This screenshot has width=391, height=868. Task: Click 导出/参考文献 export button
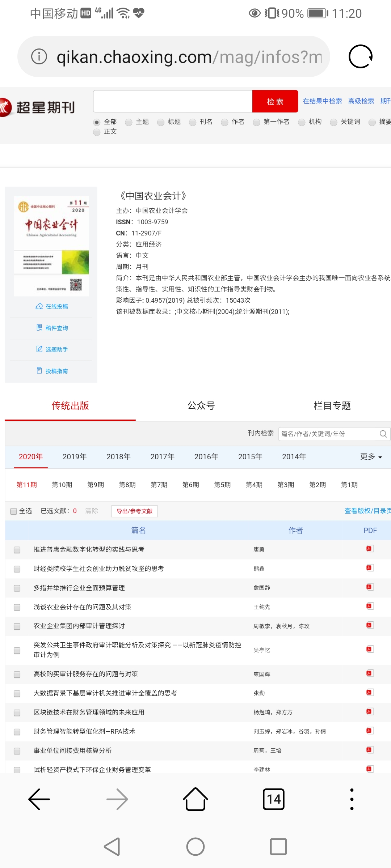[x=135, y=511]
